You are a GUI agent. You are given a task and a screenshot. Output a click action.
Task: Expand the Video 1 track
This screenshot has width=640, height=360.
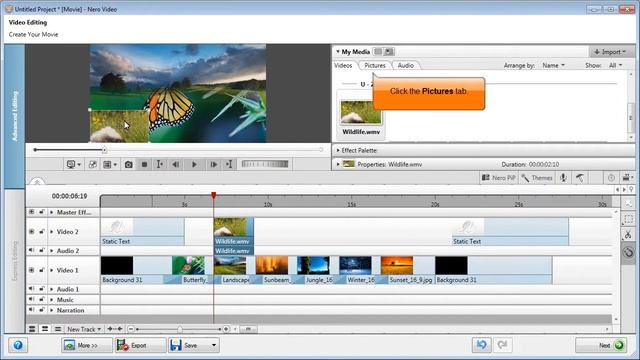52,270
